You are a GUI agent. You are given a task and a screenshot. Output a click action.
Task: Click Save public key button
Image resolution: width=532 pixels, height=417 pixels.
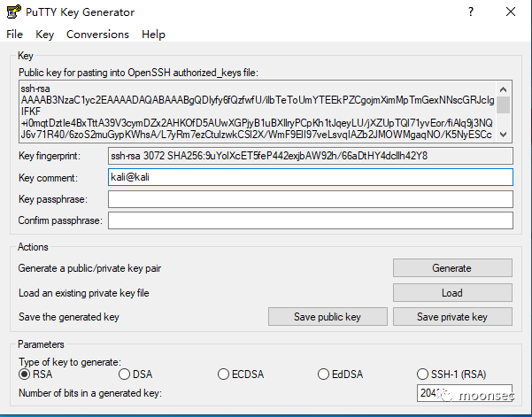point(328,317)
